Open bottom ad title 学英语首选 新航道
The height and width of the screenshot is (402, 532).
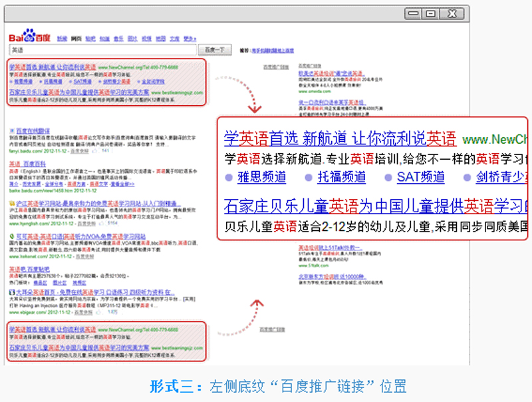(x=53, y=329)
